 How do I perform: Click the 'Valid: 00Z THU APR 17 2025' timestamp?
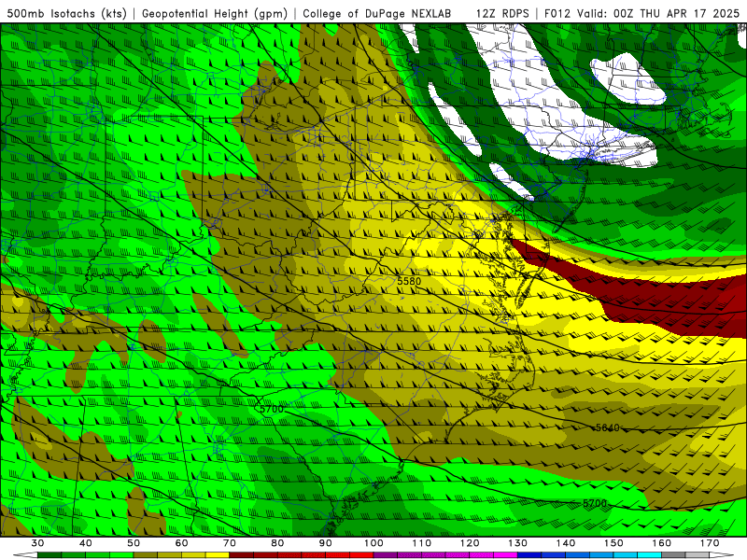tap(658, 13)
